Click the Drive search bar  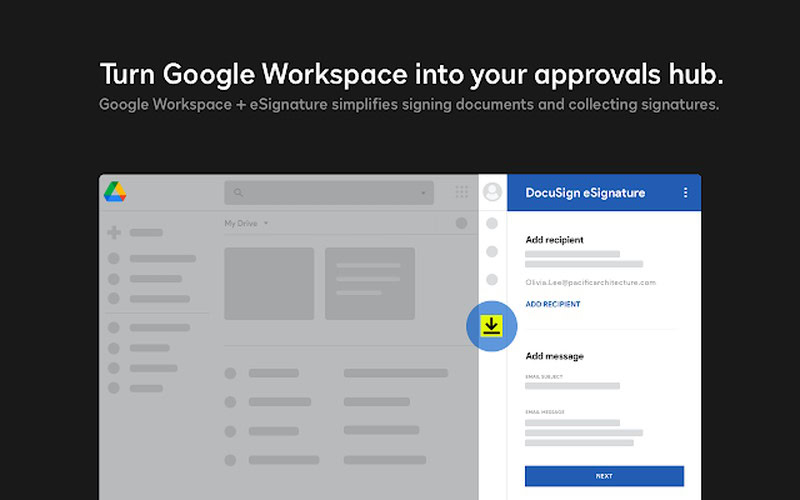point(328,193)
